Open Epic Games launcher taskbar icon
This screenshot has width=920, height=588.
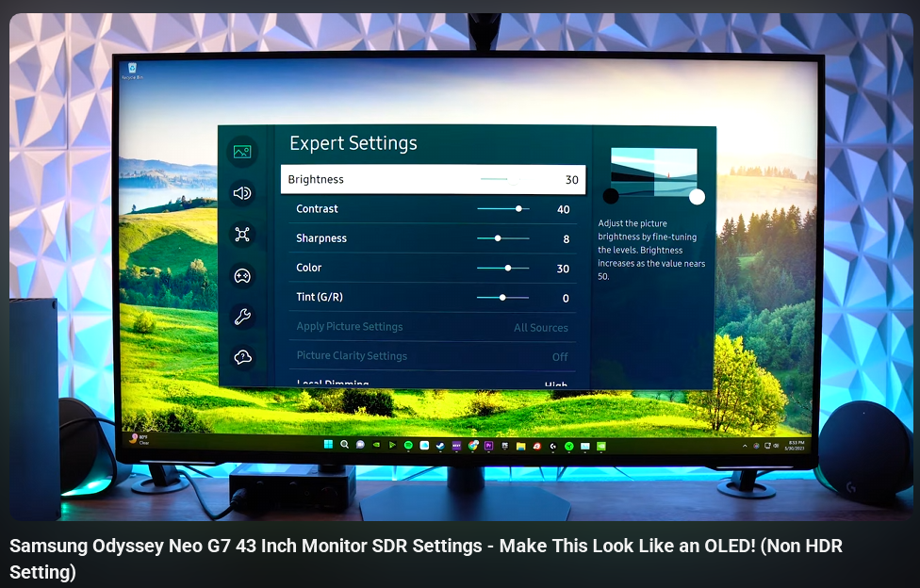click(504, 446)
